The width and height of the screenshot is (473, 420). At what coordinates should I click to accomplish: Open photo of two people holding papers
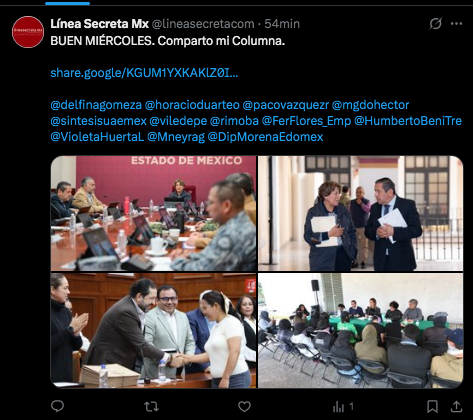click(361, 213)
